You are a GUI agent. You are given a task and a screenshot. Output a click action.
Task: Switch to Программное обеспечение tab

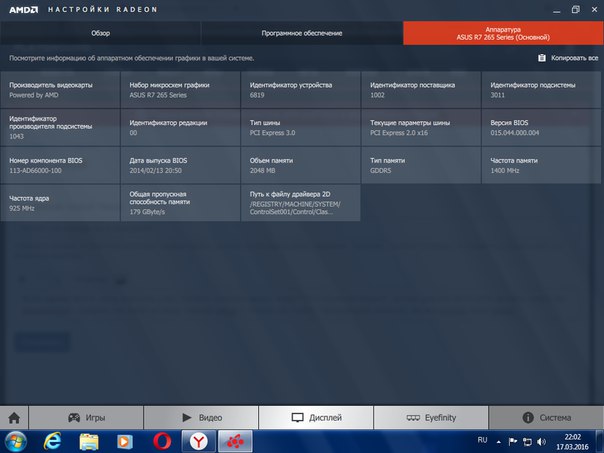coord(302,33)
